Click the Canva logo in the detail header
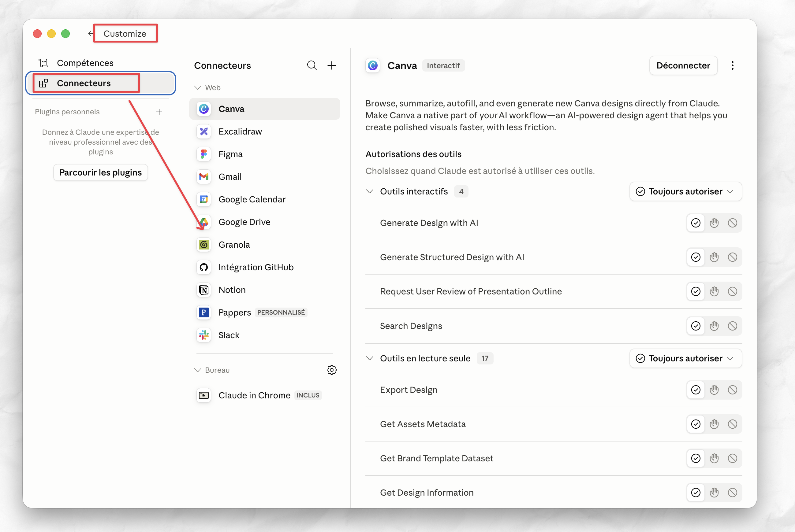Screen dimensions: 795x532 coord(372,65)
